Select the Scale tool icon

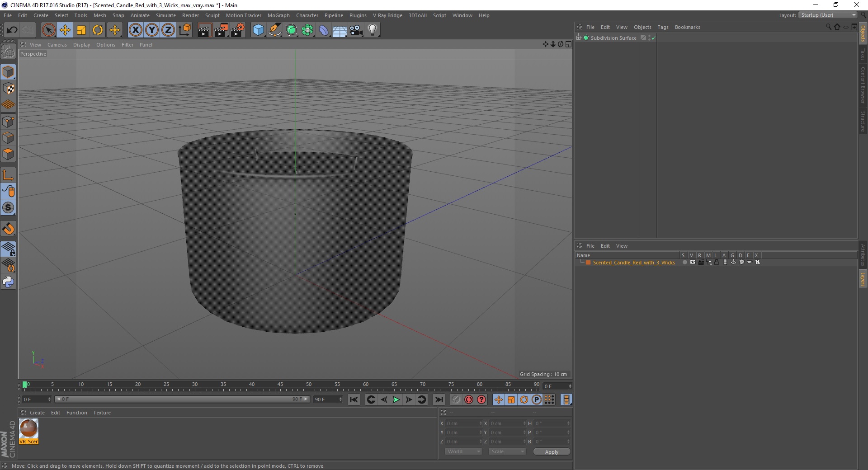[x=81, y=30]
